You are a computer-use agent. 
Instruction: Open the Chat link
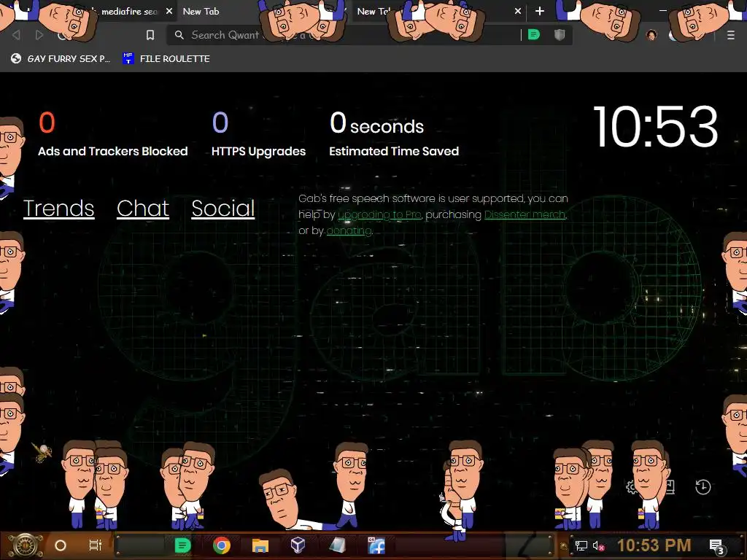pos(143,209)
